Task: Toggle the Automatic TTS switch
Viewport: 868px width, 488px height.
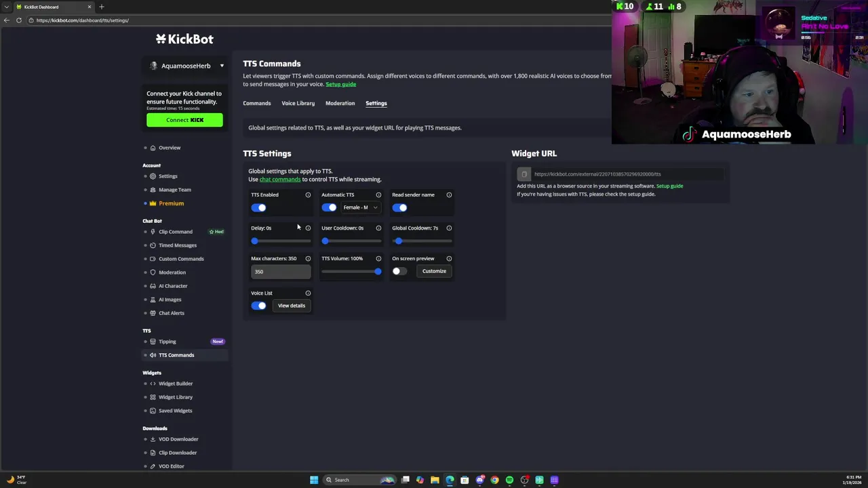Action: pos(329,207)
